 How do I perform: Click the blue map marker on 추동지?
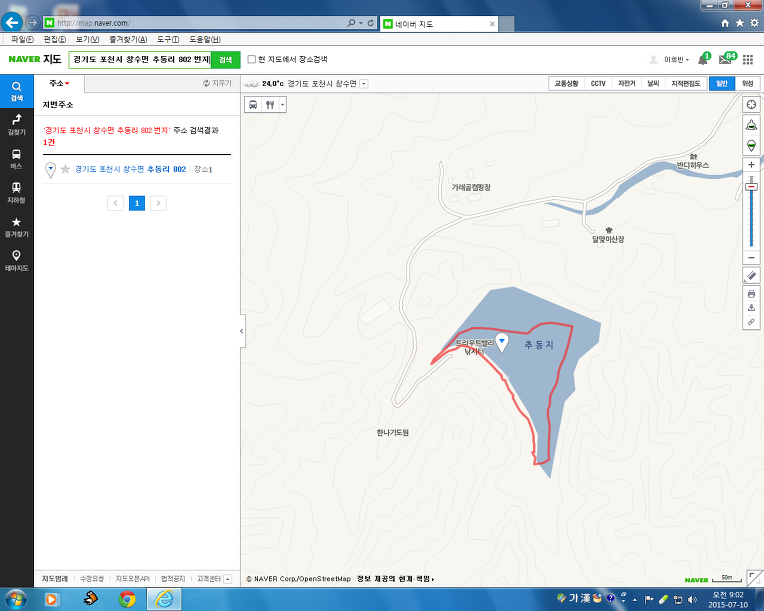tap(502, 342)
